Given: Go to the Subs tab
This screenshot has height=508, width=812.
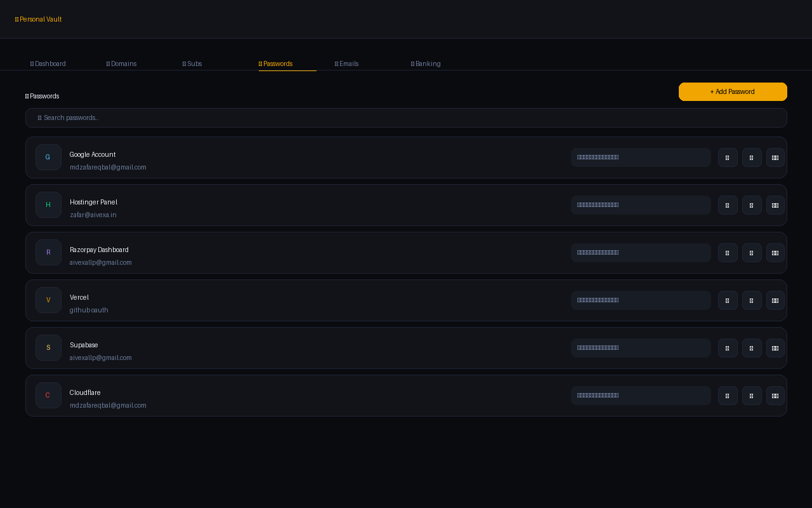Looking at the screenshot, I should click(192, 63).
